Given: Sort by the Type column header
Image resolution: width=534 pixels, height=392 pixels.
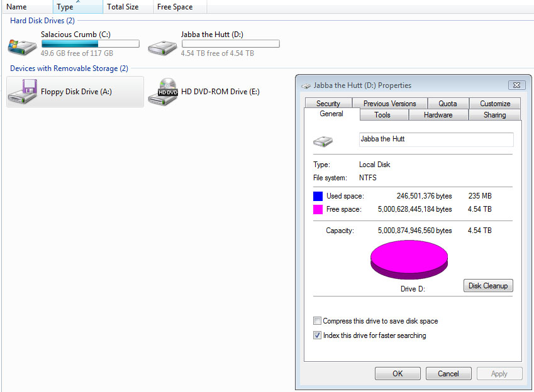Looking at the screenshot, I should point(78,7).
